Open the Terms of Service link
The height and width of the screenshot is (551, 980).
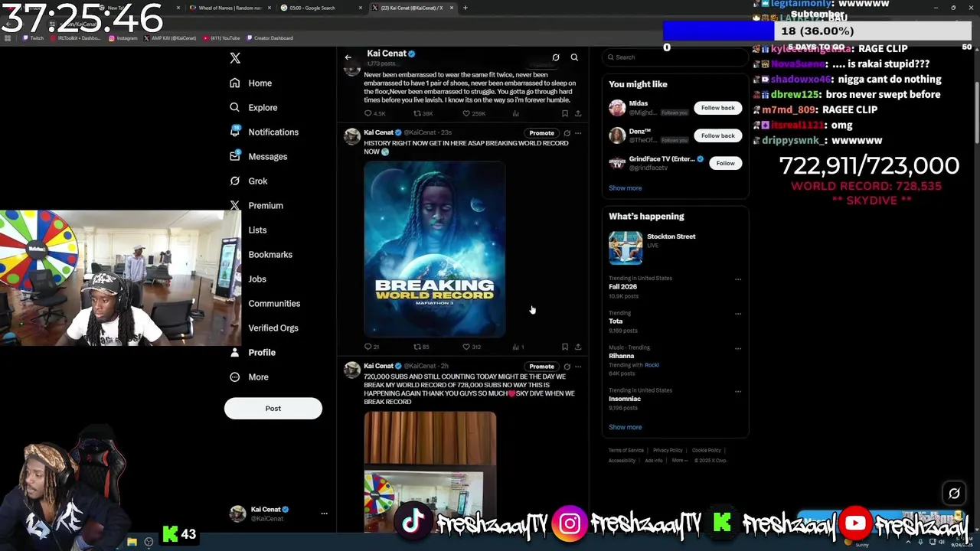coord(626,450)
